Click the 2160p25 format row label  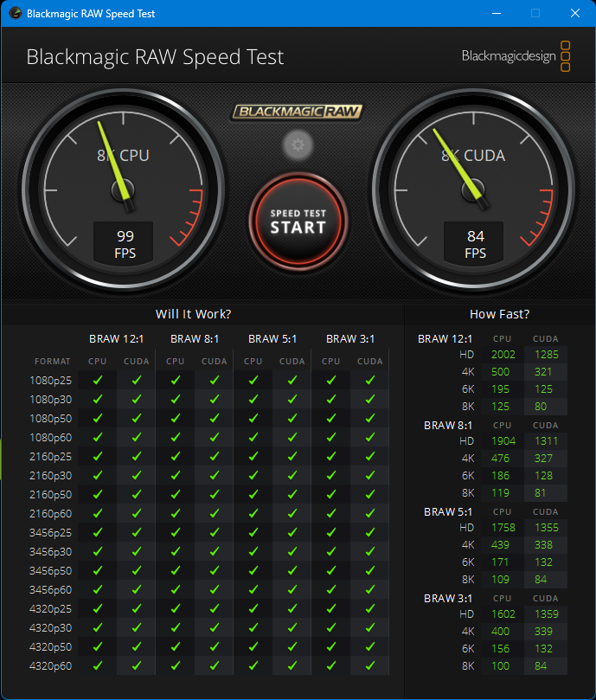(x=50, y=456)
